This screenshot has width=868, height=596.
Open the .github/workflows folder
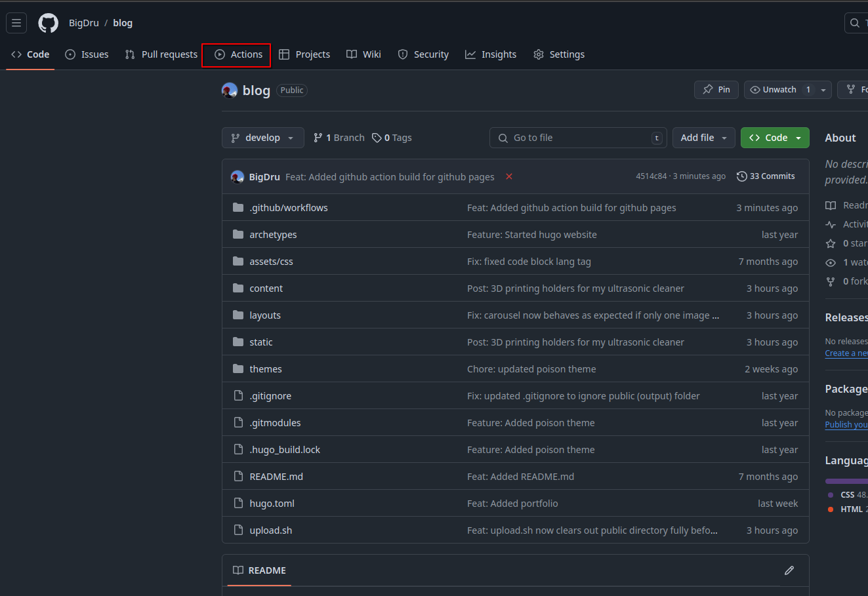[x=289, y=208]
